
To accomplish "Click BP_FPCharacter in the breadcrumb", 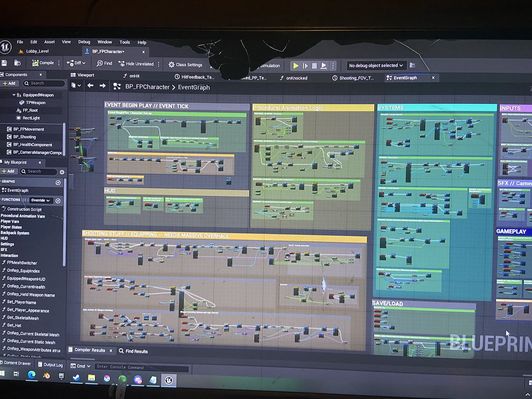I will pos(147,87).
